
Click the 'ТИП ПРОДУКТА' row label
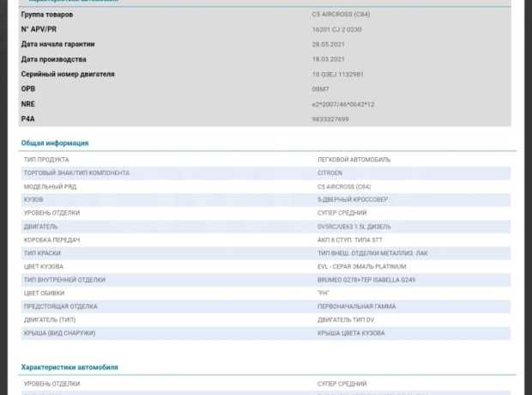(x=46, y=160)
